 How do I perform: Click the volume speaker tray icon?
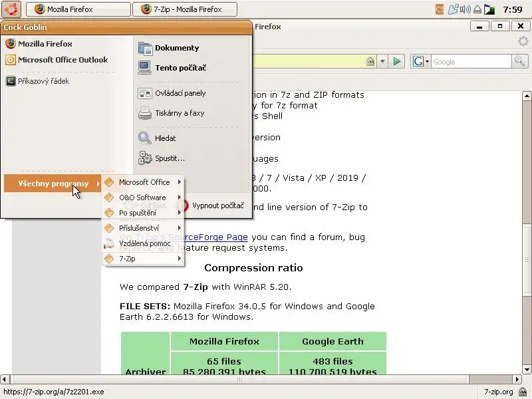(465, 9)
